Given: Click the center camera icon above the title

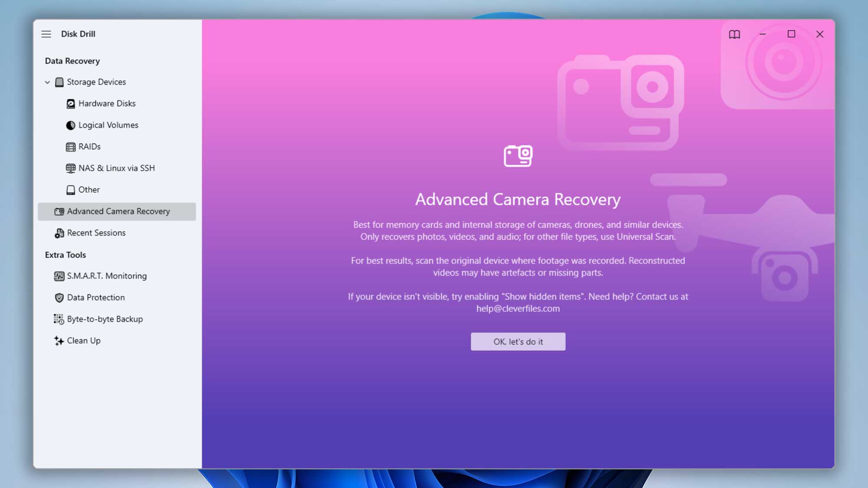Looking at the screenshot, I should (518, 156).
